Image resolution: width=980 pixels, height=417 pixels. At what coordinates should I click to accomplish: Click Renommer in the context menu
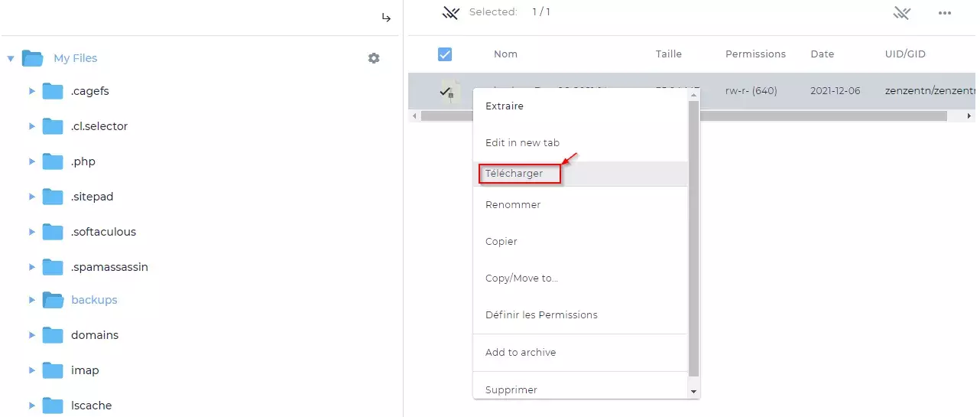[x=513, y=205]
